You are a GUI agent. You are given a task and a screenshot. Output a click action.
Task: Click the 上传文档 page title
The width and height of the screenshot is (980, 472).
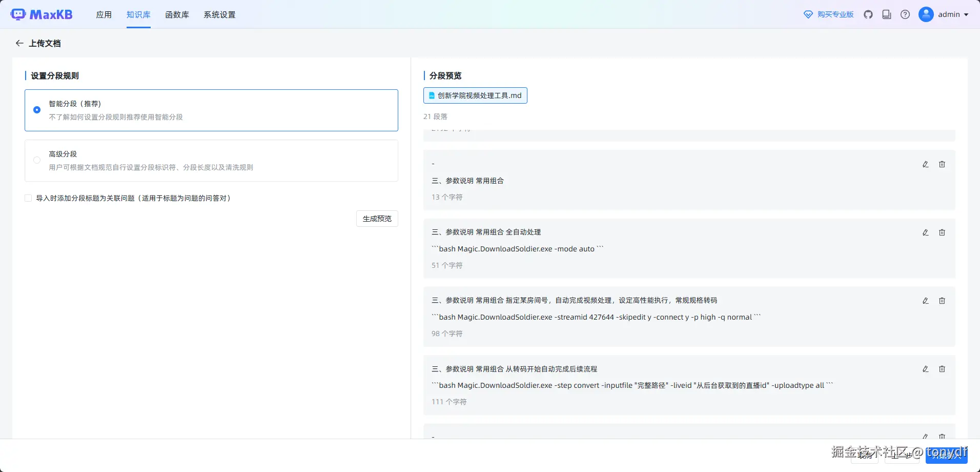tap(45, 43)
